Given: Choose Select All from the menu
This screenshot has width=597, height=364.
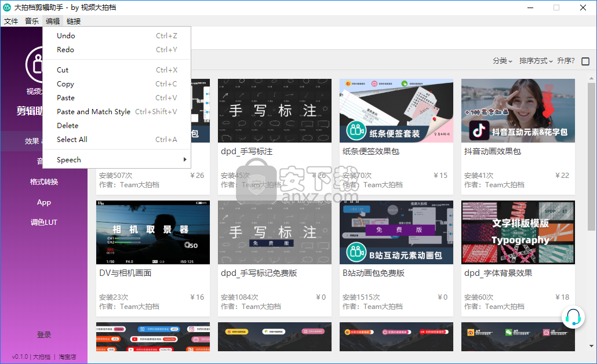Looking at the screenshot, I should click(x=117, y=140).
